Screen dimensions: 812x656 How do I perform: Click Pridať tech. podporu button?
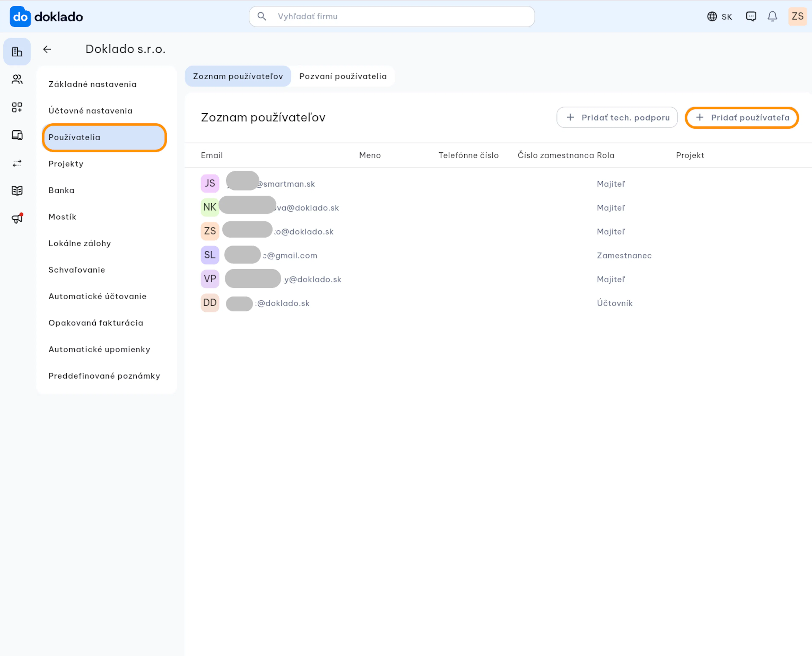(617, 118)
